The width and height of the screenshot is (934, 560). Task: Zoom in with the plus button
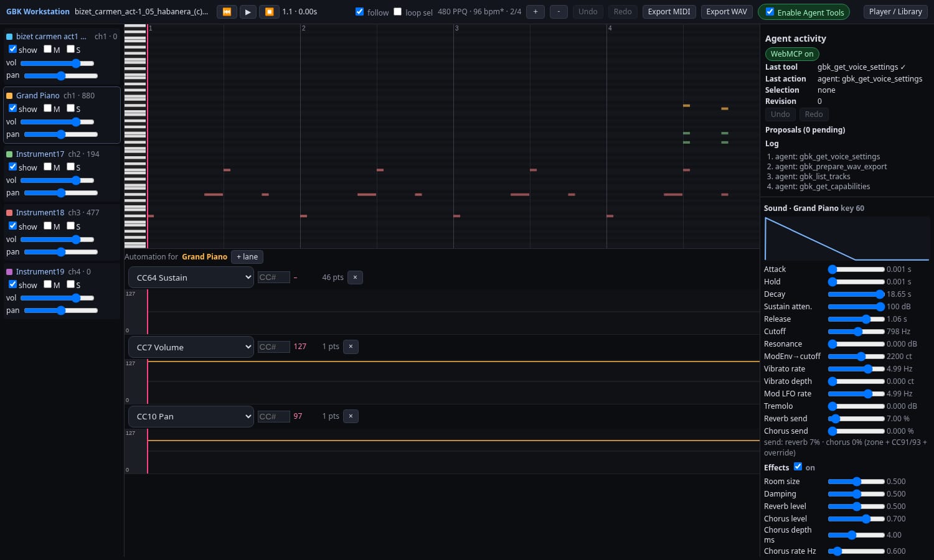535,12
